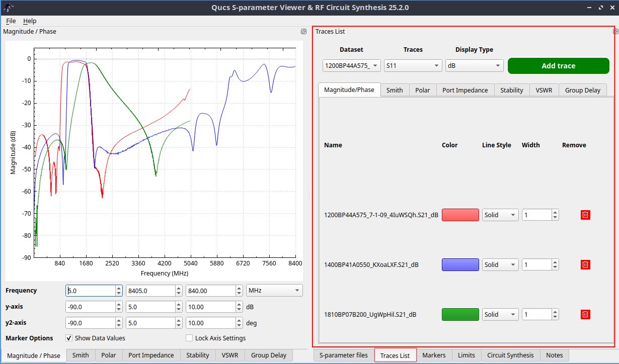619x364 pixels.
Task: Click trash icon for 1810BP07B200 trace
Action: click(585, 314)
